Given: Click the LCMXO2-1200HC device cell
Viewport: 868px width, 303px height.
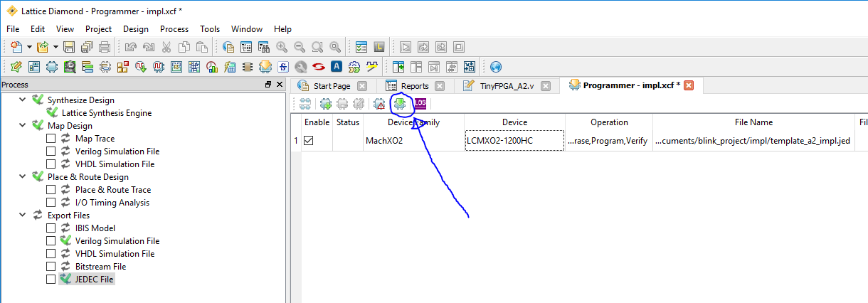Looking at the screenshot, I should pos(514,141).
